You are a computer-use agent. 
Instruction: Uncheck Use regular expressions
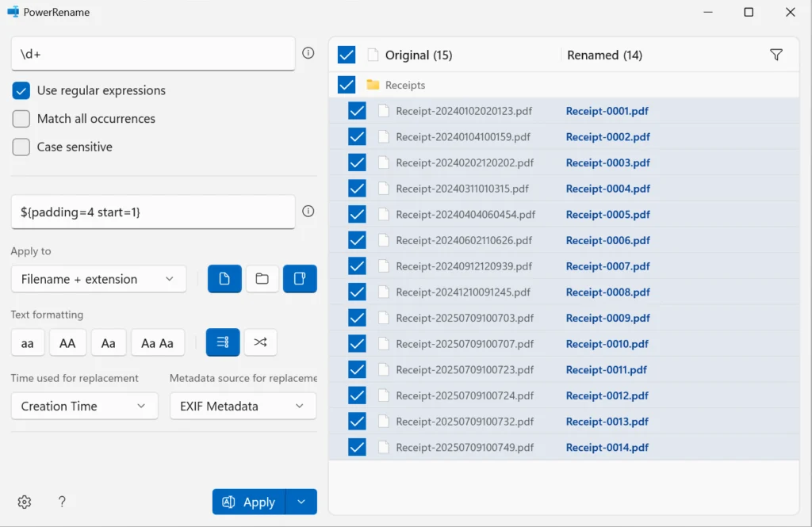(x=21, y=90)
